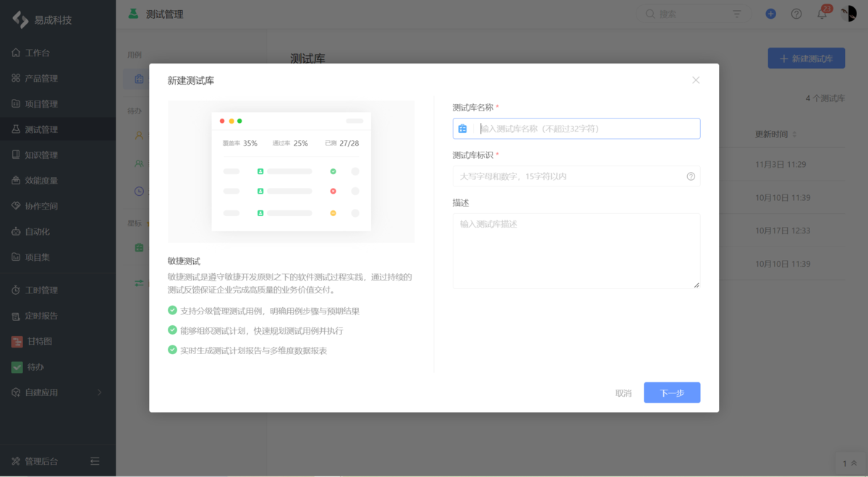Cancel the dialog with 取消

(623, 392)
